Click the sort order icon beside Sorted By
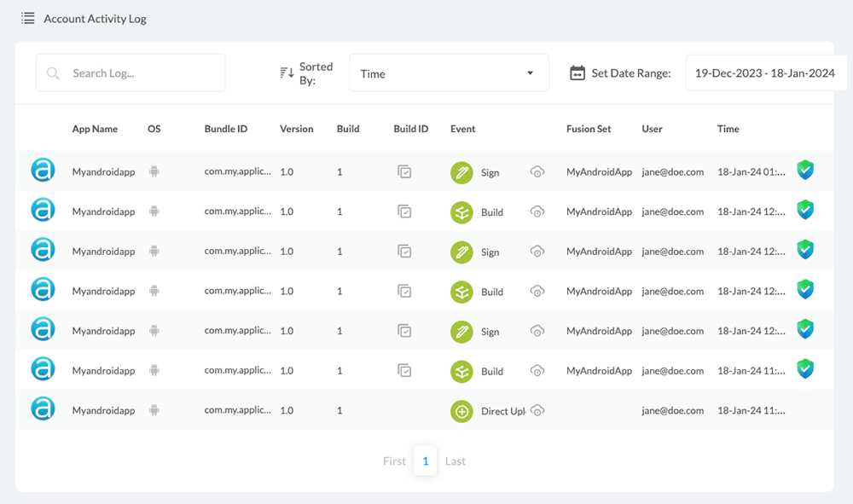This screenshot has width=853, height=504. [x=287, y=73]
